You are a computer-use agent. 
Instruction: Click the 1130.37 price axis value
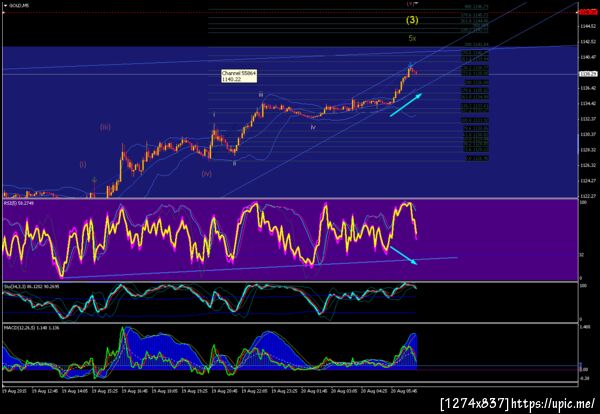coord(589,134)
